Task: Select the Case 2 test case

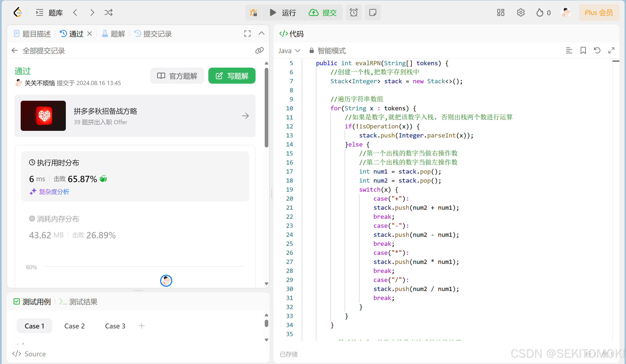Action: click(x=74, y=326)
